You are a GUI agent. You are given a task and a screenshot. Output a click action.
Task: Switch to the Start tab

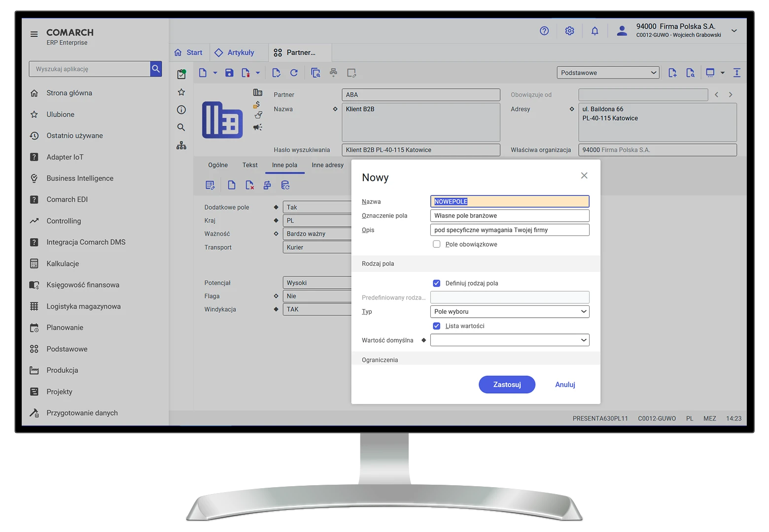[x=189, y=53]
